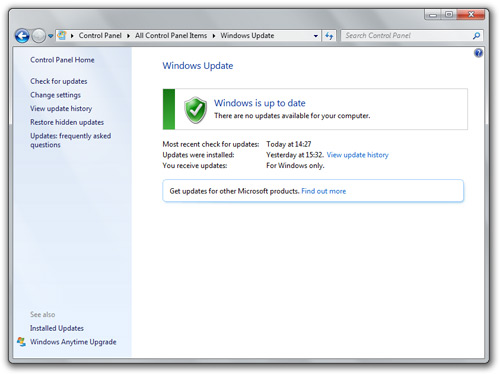Image resolution: width=500 pixels, height=374 pixels.
Task: Open View update history in sidebar
Action: point(61,109)
